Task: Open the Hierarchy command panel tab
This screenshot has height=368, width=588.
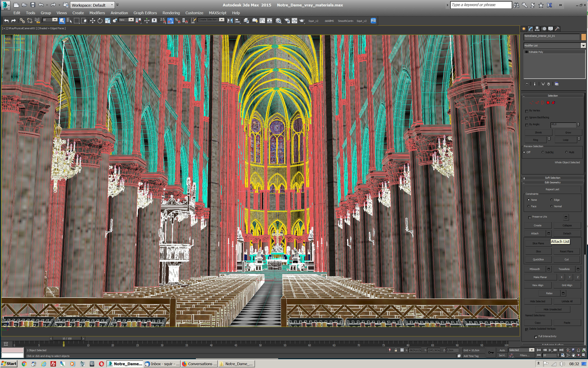Action: 537,29
